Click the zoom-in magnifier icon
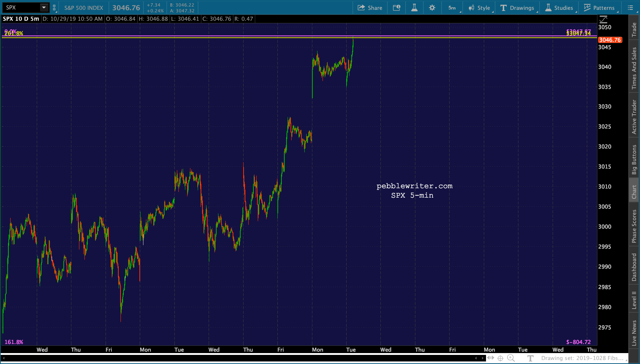 pyautogui.click(x=511, y=358)
